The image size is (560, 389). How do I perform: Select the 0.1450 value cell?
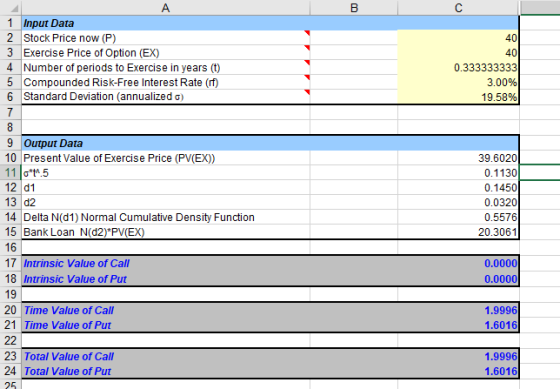(458, 188)
